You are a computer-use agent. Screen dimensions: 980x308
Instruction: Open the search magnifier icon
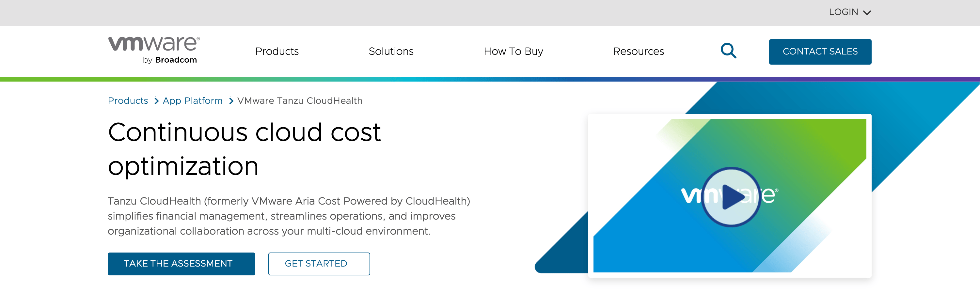pyautogui.click(x=729, y=51)
